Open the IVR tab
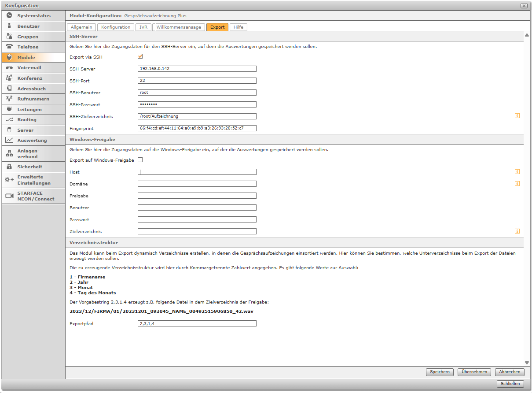The image size is (532, 393). tap(143, 27)
